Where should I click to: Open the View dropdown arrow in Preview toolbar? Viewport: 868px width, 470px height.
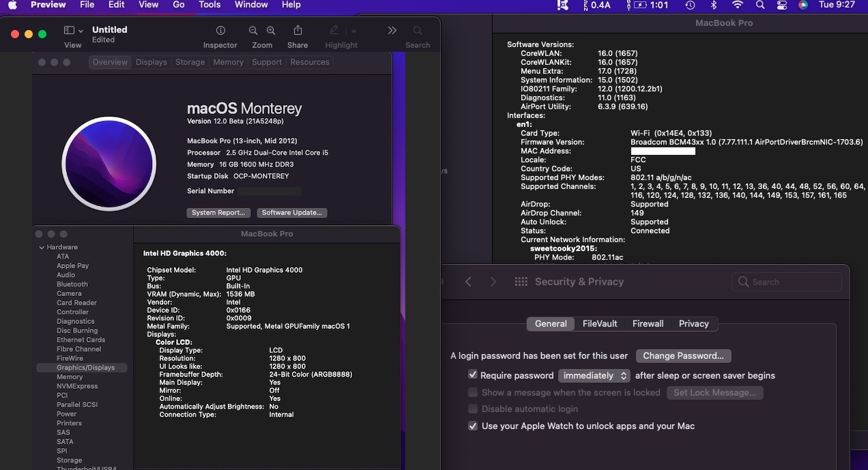(x=81, y=31)
